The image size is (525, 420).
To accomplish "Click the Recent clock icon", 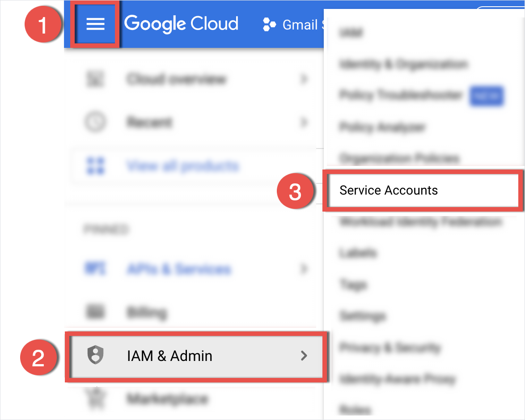I will [95, 122].
